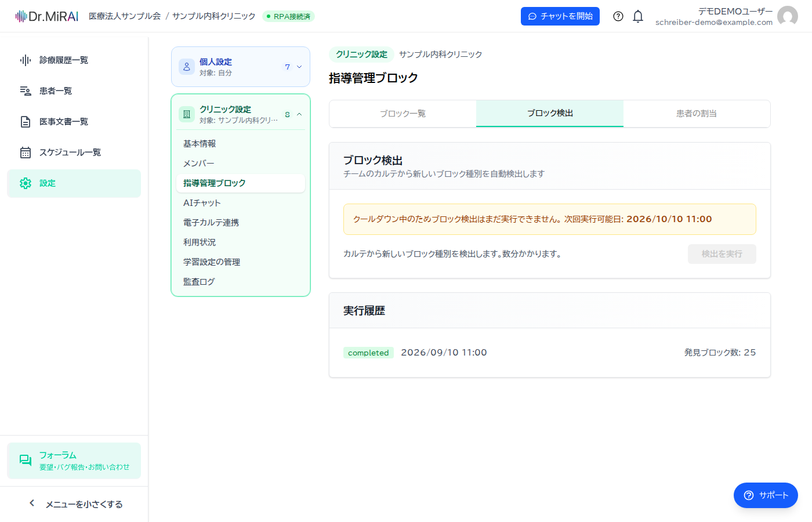This screenshot has width=812, height=522.
Task: Click サンプル内科クリニック in top header
Action: point(214,16)
